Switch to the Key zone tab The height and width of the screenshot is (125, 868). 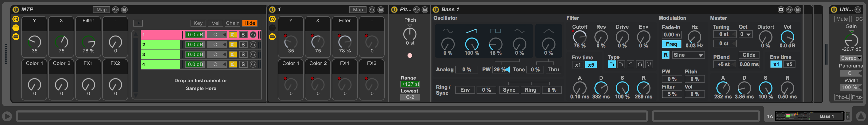pyautogui.click(x=198, y=23)
